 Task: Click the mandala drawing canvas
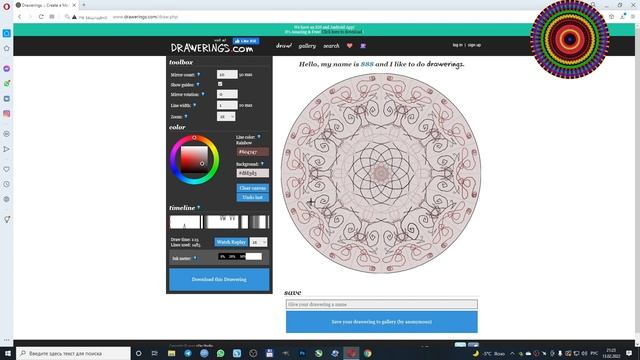[381, 173]
